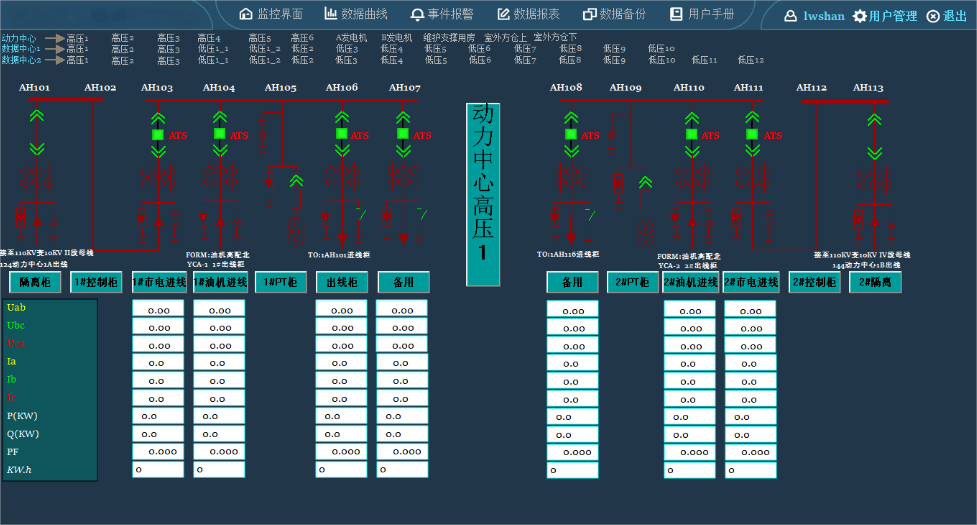Viewport: 977px width, 525px height.
Task: Toggle the ATS green indicator on AH107
Action: [403, 133]
